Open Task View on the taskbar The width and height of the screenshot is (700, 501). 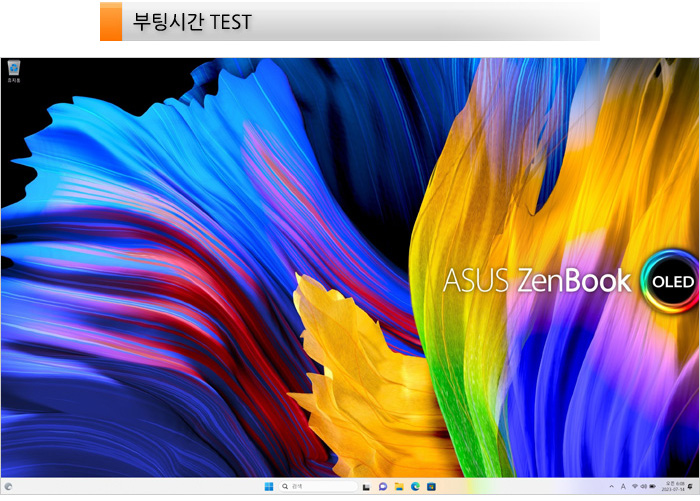tap(366, 487)
